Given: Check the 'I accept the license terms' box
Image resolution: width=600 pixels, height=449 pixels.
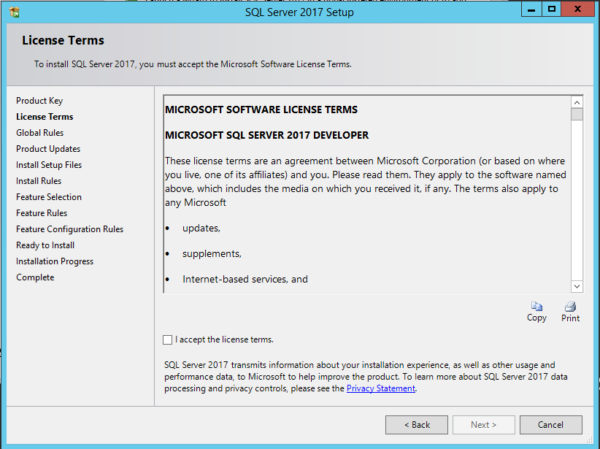Looking at the screenshot, I should coord(168,340).
